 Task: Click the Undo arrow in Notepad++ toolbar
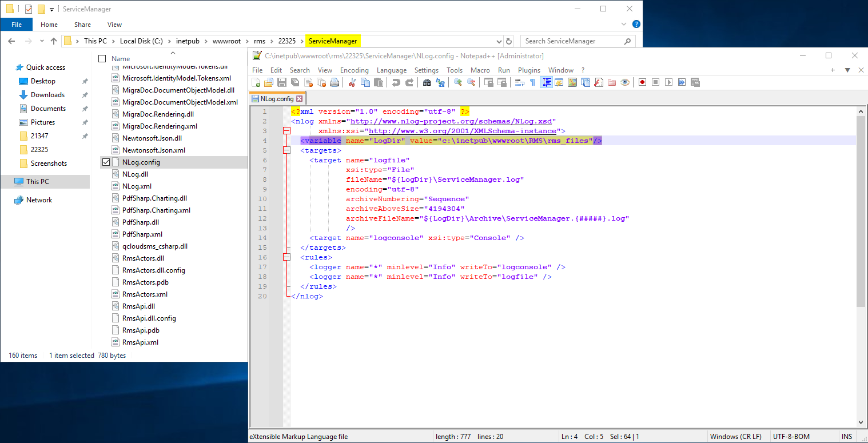click(x=396, y=82)
